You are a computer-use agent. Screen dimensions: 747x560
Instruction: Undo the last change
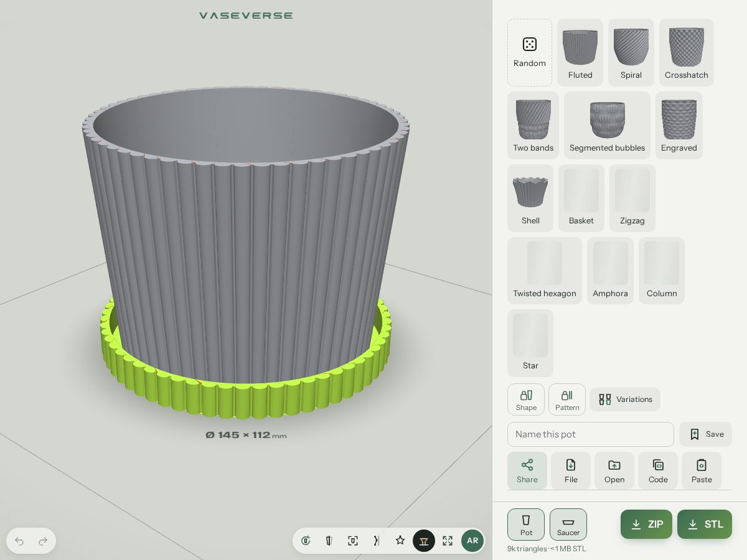click(x=19, y=541)
